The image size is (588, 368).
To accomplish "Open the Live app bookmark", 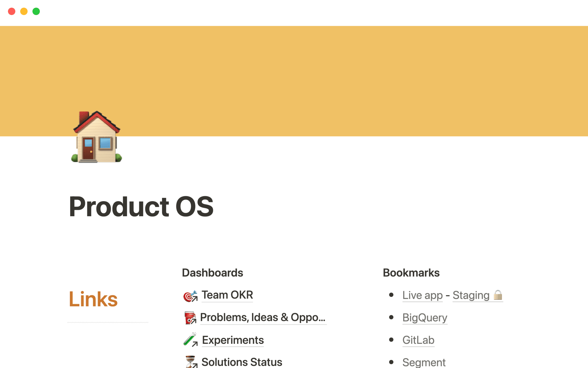I will coord(422,295).
